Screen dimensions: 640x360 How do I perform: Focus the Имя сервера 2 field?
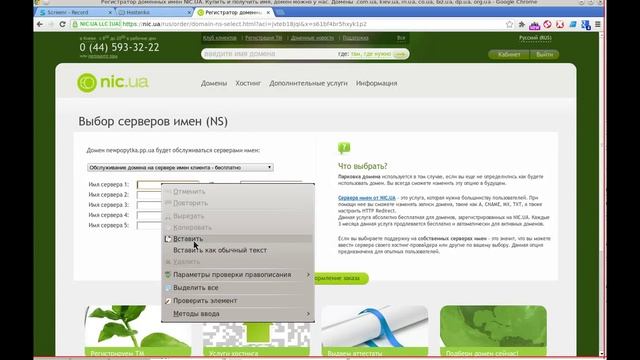pyautogui.click(x=149, y=195)
